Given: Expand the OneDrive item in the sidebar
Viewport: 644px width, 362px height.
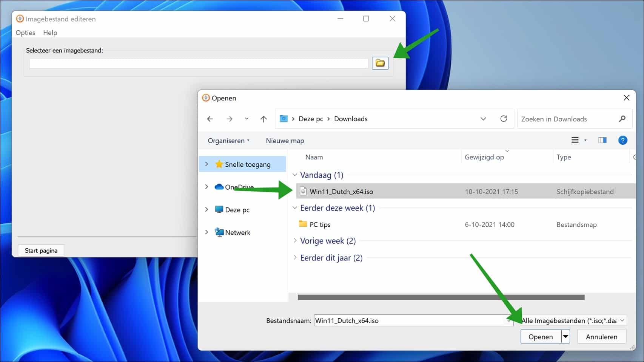Looking at the screenshot, I should (206, 187).
